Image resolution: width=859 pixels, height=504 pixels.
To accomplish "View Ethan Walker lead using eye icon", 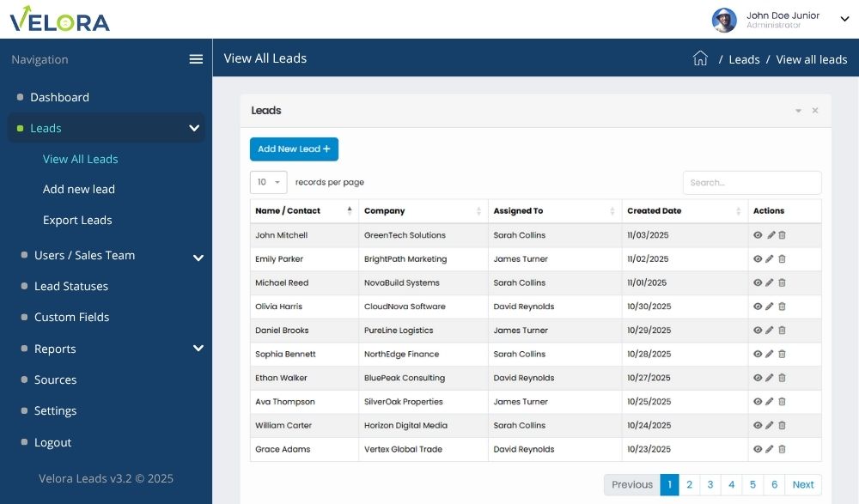I will click(758, 378).
